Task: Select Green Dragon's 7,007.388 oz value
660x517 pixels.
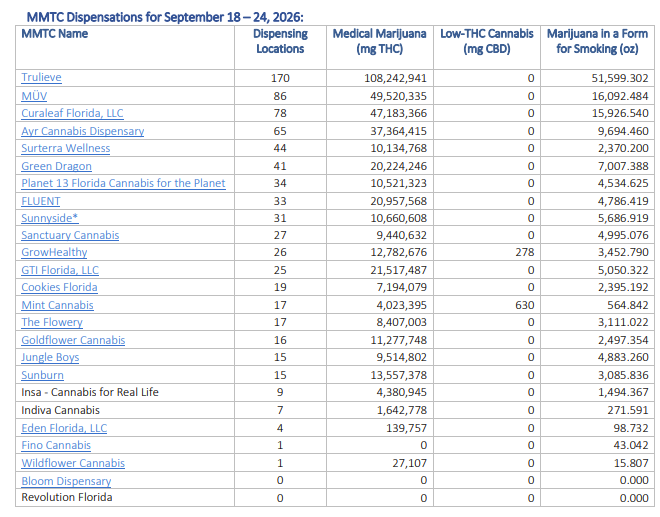Action: (623, 166)
